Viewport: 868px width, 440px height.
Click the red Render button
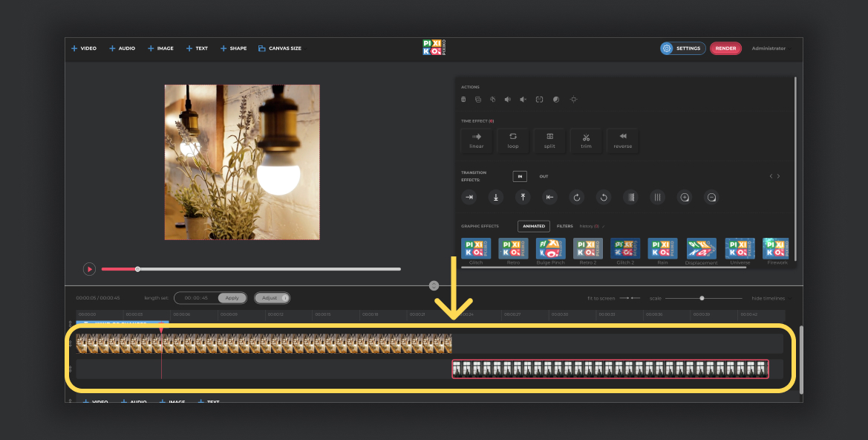pos(725,48)
